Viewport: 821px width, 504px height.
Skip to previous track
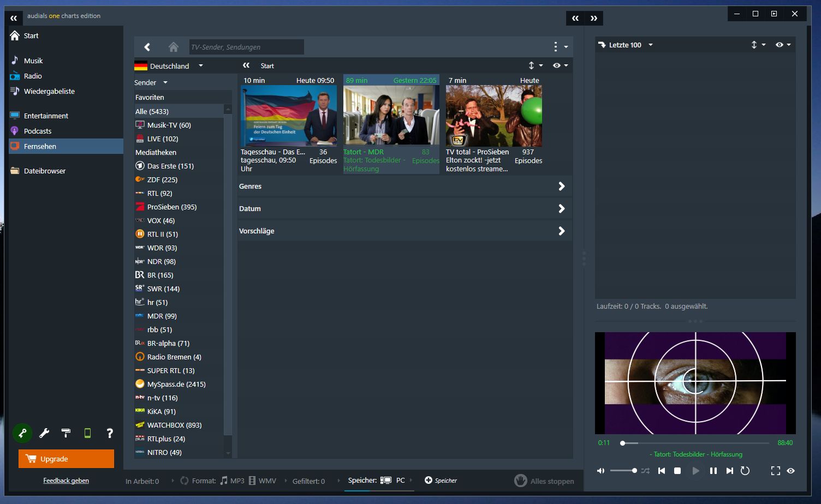click(x=662, y=471)
